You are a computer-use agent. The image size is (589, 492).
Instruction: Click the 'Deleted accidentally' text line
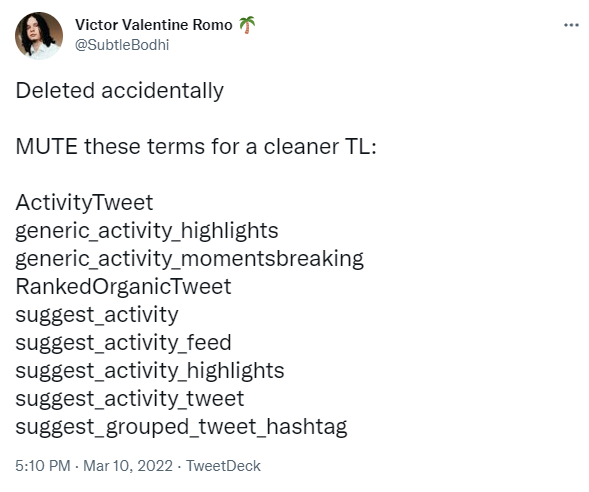tap(119, 91)
